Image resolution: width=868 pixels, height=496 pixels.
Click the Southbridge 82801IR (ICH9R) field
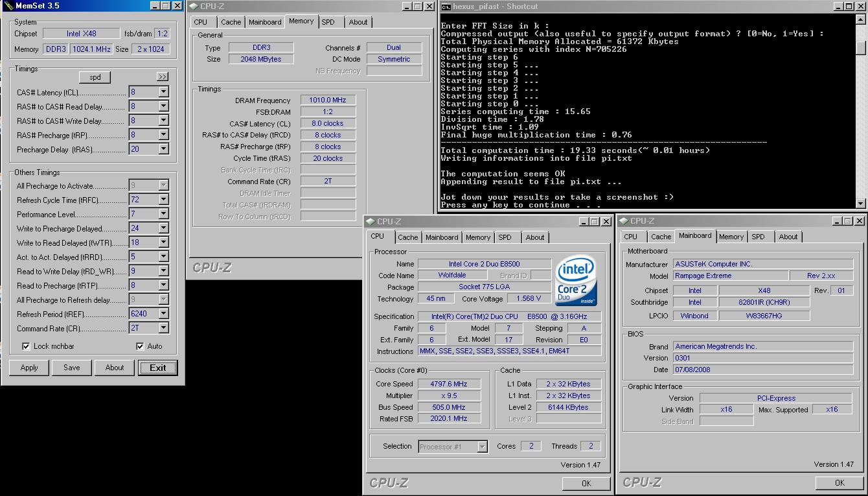(x=764, y=303)
